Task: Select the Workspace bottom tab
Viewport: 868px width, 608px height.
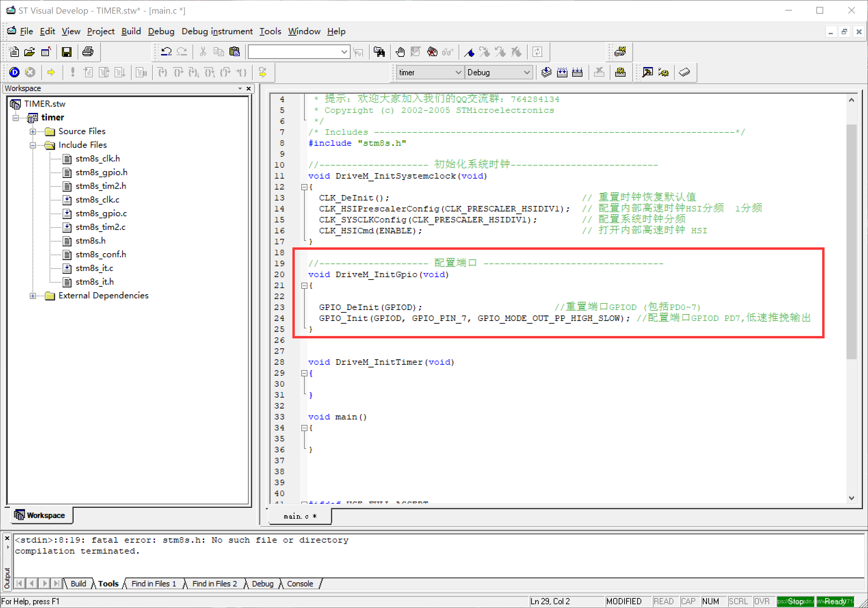Action: pyautogui.click(x=42, y=515)
